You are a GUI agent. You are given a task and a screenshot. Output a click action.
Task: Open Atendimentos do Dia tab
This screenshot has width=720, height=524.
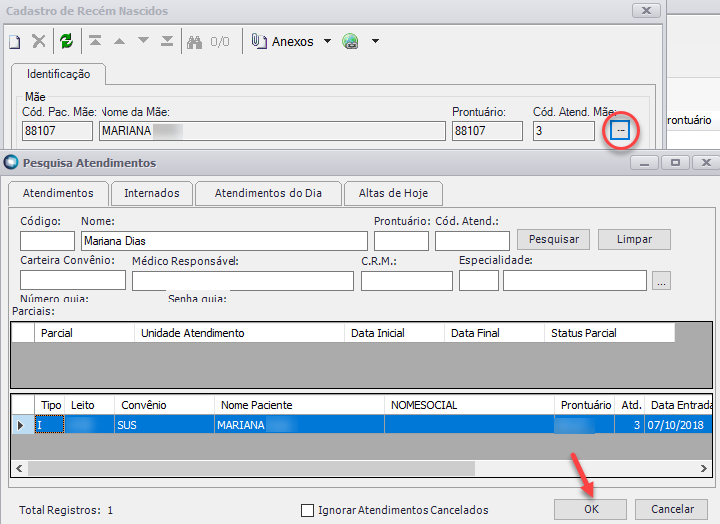268,193
